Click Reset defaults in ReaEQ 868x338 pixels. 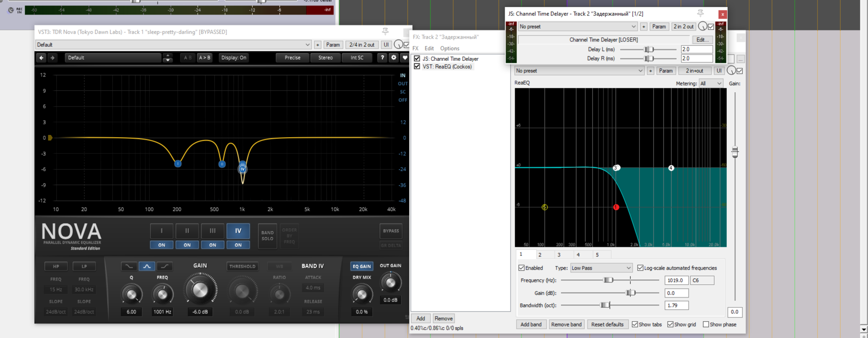click(607, 324)
